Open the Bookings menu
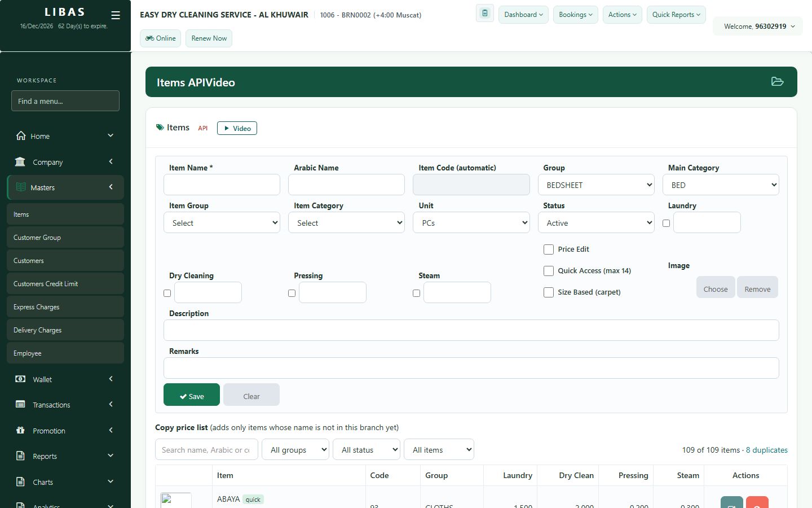 576,15
